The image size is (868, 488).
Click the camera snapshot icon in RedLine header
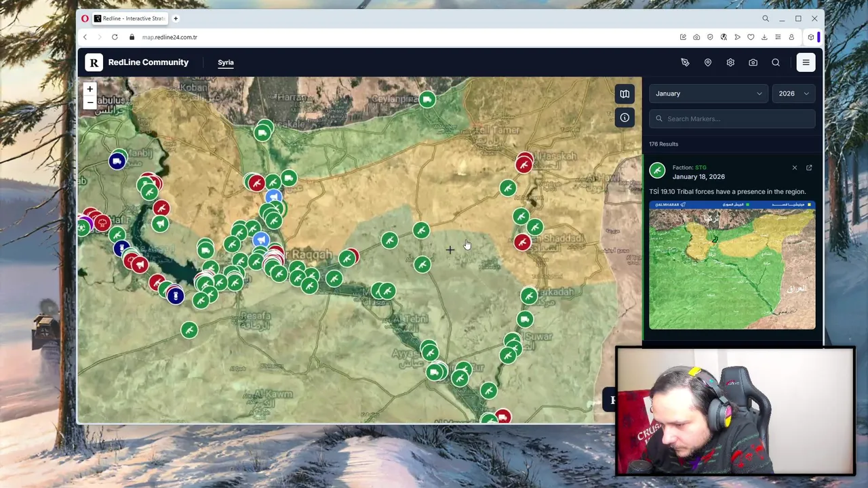pos(753,62)
